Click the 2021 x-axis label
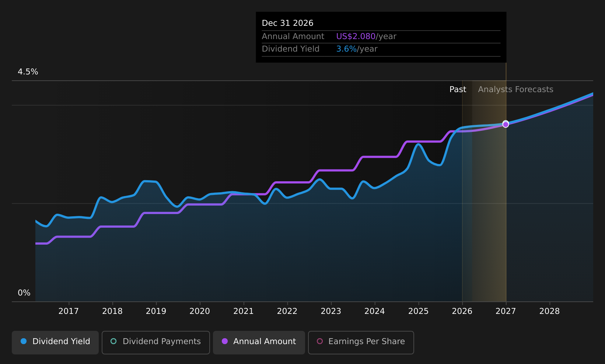605x364 pixels. click(244, 311)
